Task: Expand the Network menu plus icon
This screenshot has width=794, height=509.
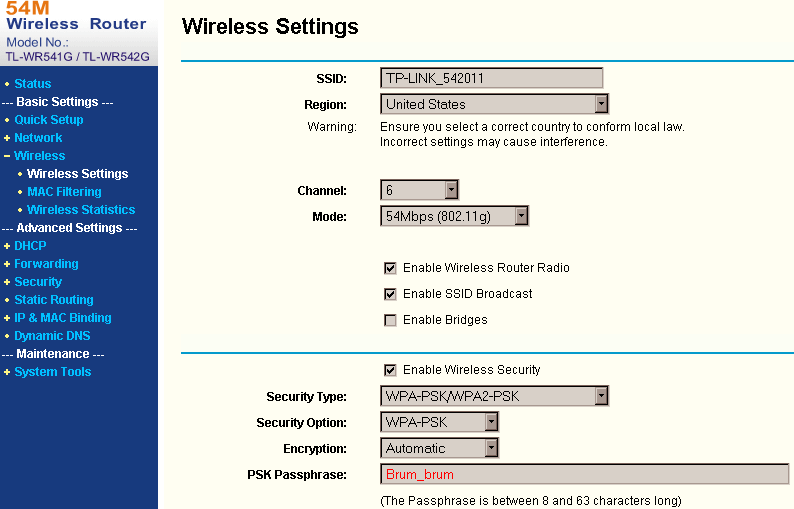Action: 7,138
